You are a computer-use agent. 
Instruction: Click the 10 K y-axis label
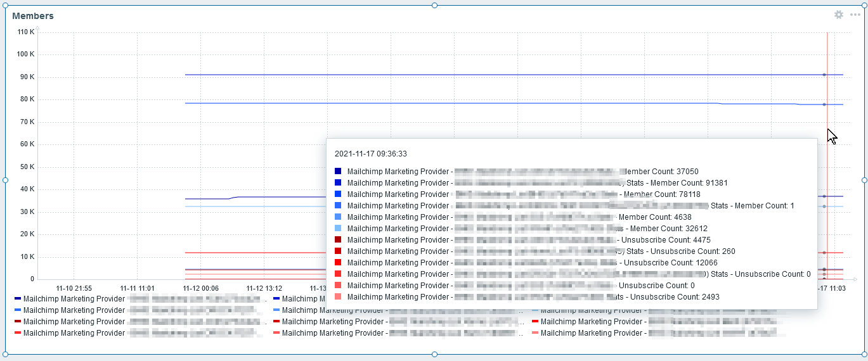click(28, 257)
